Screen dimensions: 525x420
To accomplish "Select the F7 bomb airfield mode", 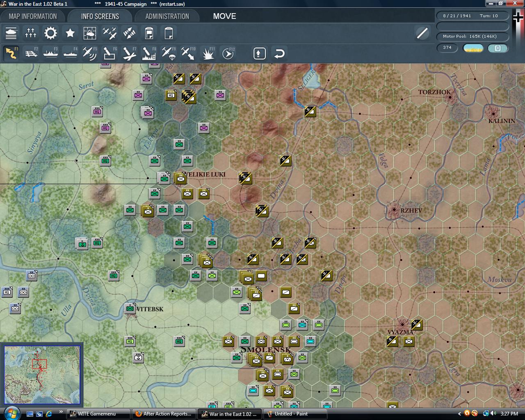I will 129,53.
